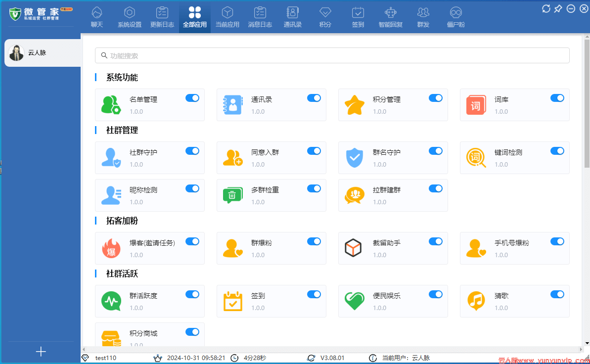Click the 社群守护 user shield icon
Viewport: 590px width, 364px height.
111,157
